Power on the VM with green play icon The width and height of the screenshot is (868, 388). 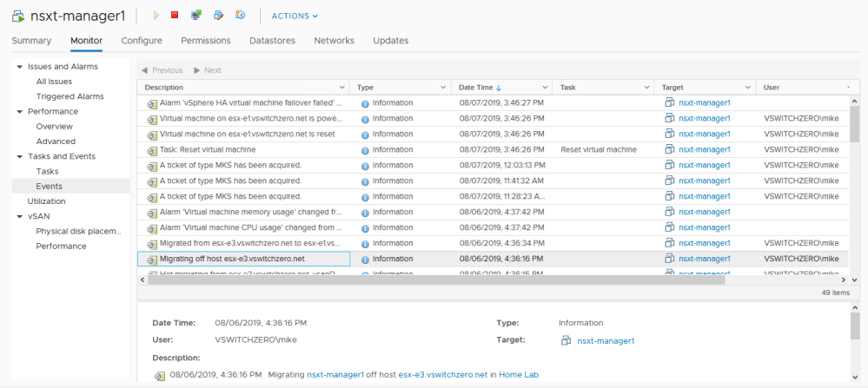point(156,16)
